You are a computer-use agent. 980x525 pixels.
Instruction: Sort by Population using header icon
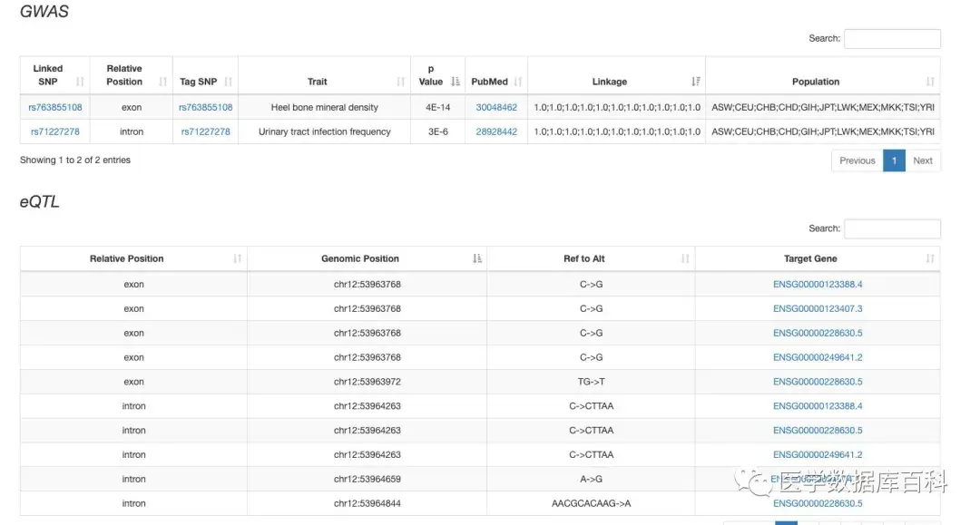coord(930,82)
